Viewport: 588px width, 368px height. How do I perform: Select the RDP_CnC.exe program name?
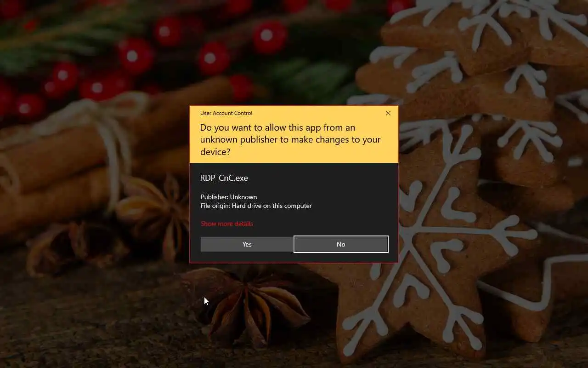(224, 178)
